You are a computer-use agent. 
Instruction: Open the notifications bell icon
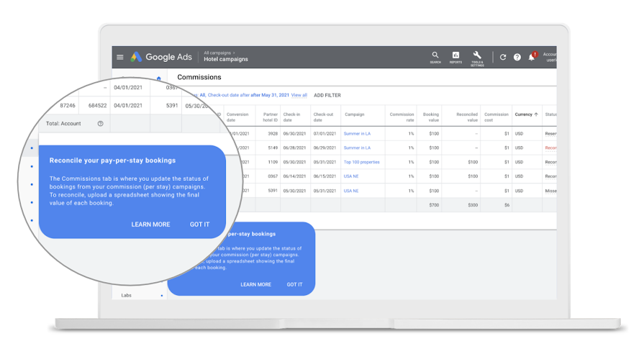pos(532,57)
